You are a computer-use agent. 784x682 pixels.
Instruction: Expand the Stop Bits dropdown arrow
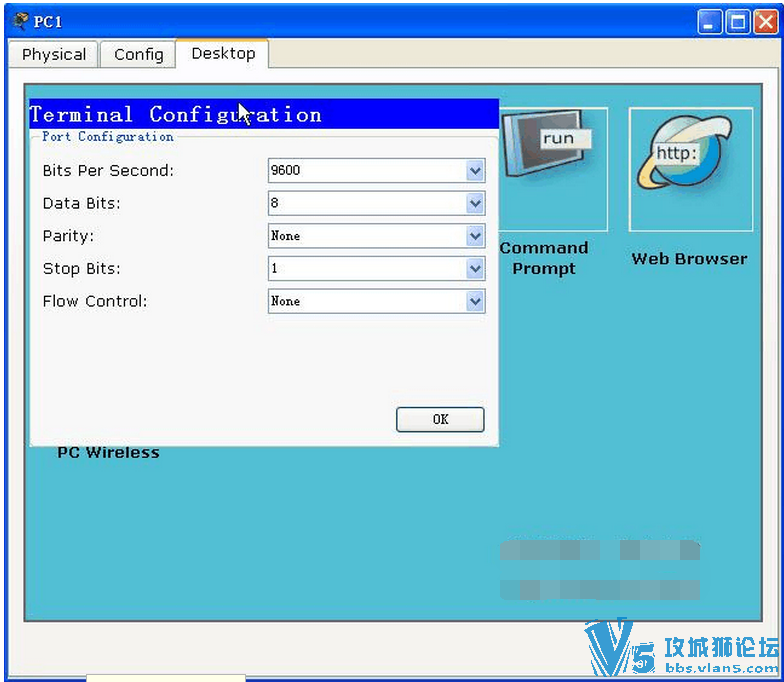(475, 268)
